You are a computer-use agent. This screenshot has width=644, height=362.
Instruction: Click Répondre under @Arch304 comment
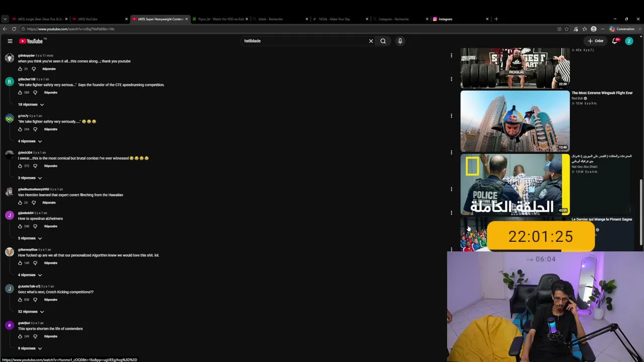pyautogui.click(x=50, y=166)
